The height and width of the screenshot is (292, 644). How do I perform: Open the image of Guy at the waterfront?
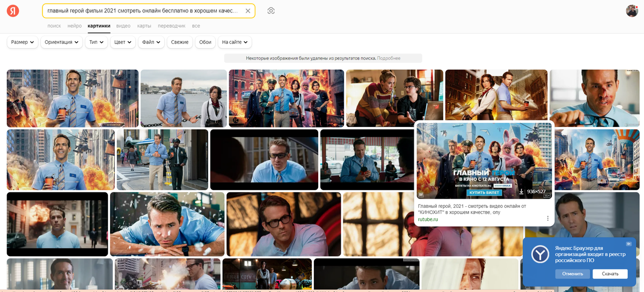(184, 98)
